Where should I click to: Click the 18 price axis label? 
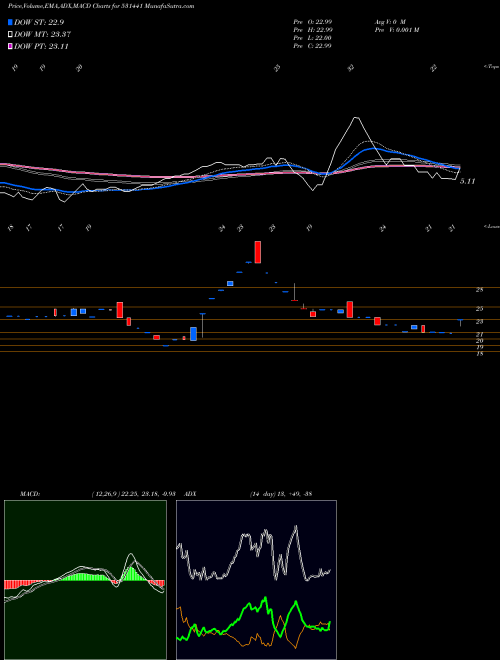(x=479, y=354)
